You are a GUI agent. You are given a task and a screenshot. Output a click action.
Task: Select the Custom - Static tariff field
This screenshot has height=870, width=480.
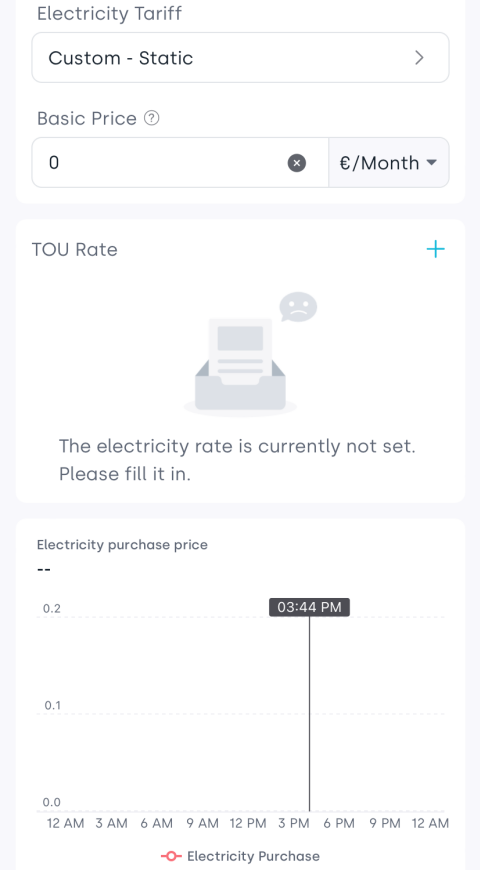(x=240, y=58)
